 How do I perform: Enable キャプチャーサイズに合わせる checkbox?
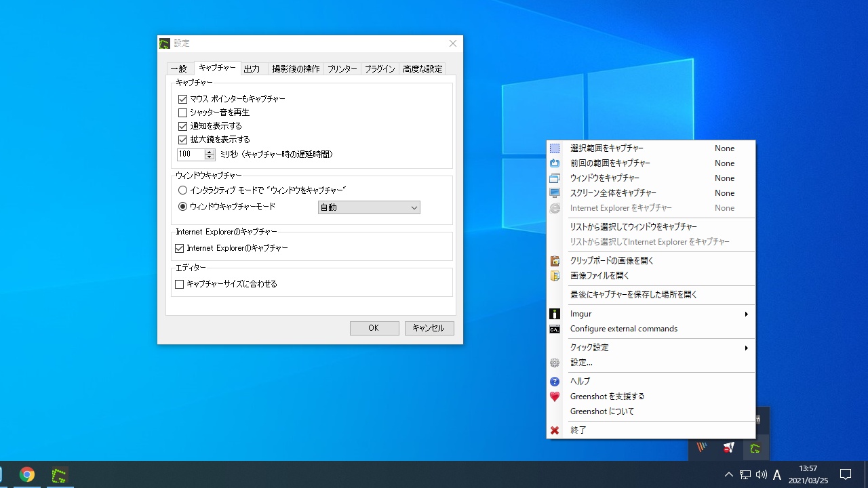(x=179, y=285)
